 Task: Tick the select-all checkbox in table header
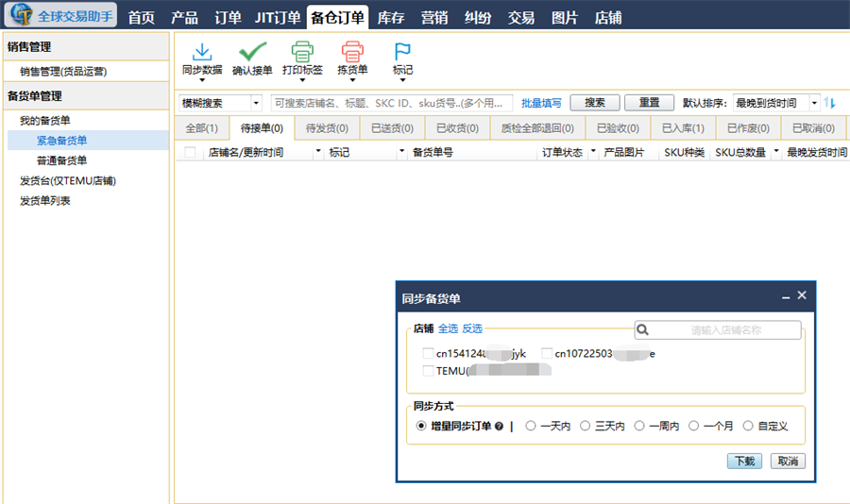(x=190, y=152)
